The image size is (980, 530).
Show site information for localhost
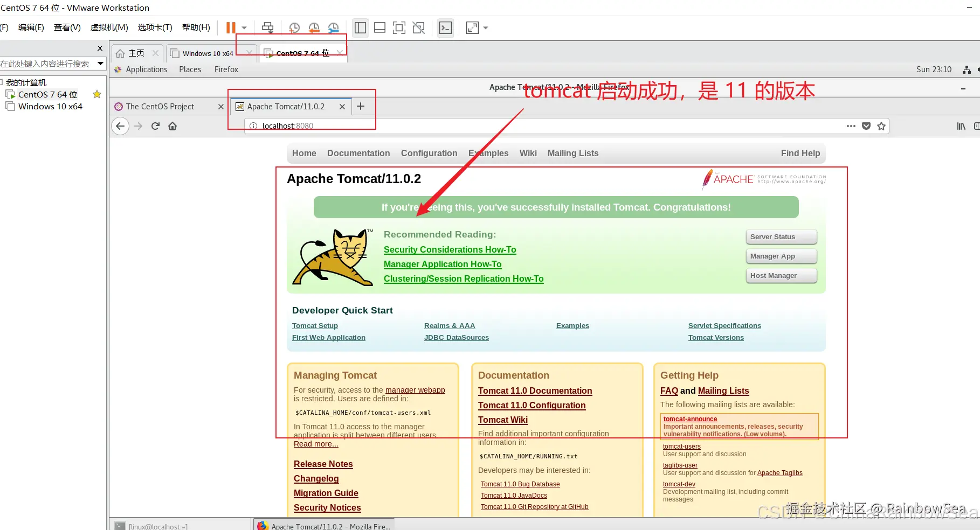pos(253,126)
